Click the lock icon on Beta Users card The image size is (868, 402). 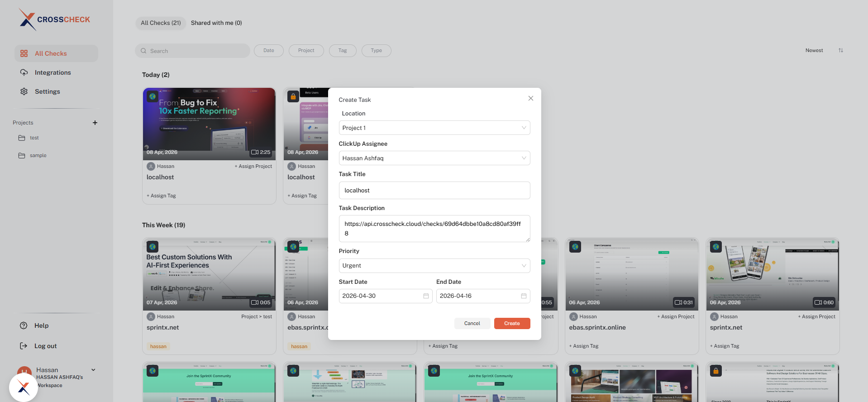[x=293, y=96]
